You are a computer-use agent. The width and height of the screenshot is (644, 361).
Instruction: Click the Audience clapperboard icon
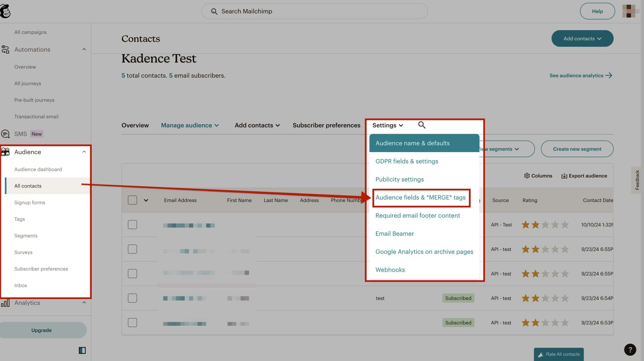pyautogui.click(x=5, y=152)
